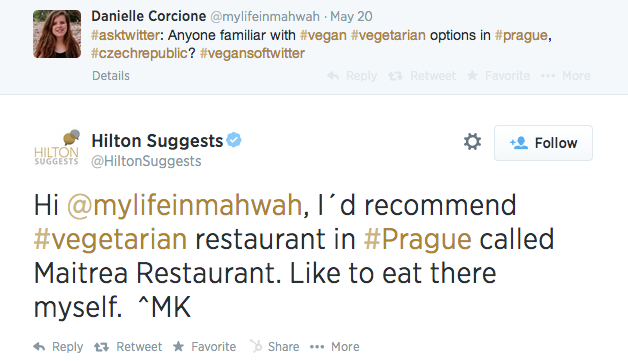Screen dimensions: 628x361
Task: Reply to Danielle Corcione's tweet
Action: click(x=352, y=76)
